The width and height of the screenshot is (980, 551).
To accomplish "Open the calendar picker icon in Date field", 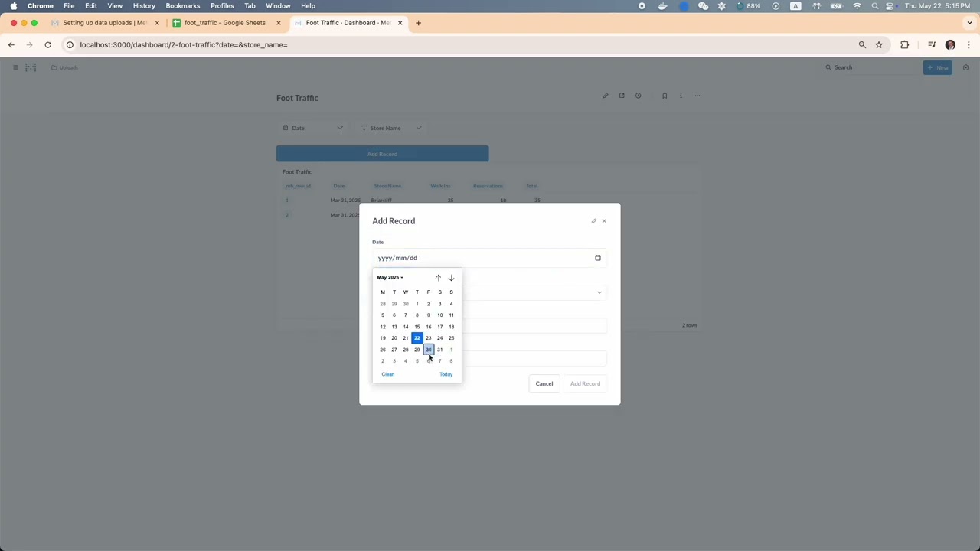I will (598, 258).
